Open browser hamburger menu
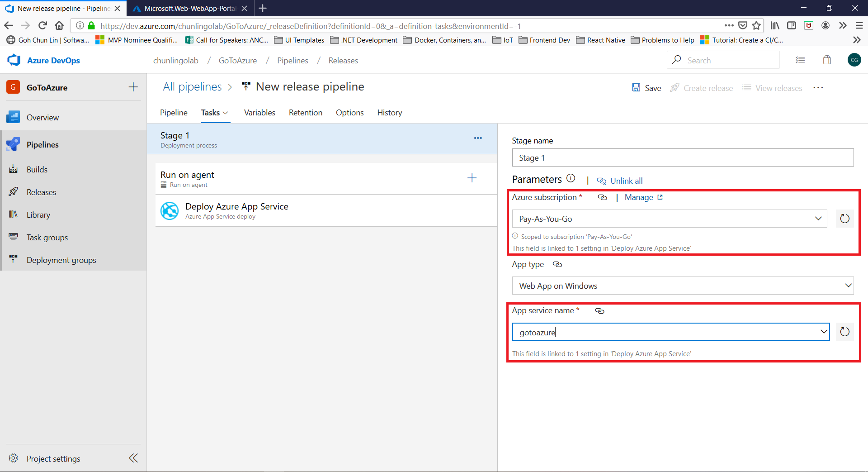 point(859,25)
